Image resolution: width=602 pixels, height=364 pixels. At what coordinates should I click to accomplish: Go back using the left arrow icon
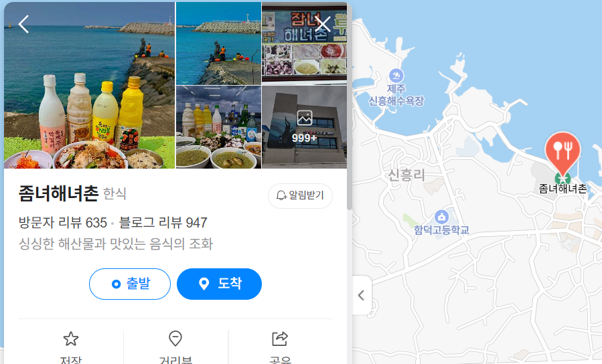[24, 24]
